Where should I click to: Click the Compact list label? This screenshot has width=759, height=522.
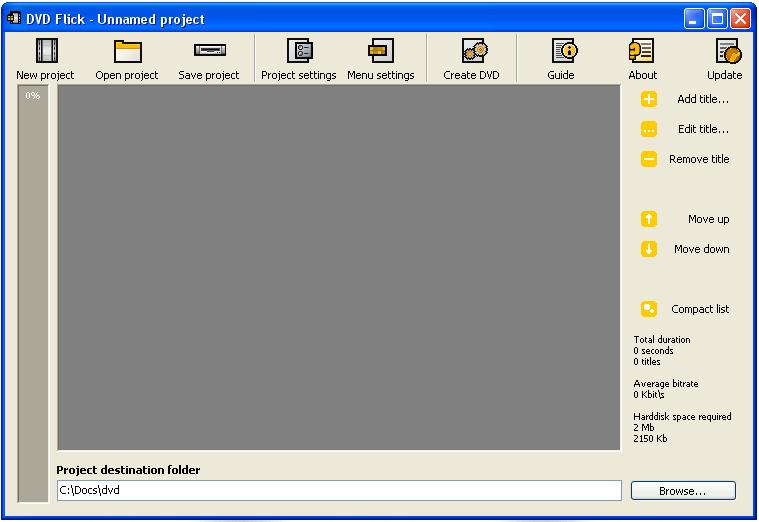700,309
